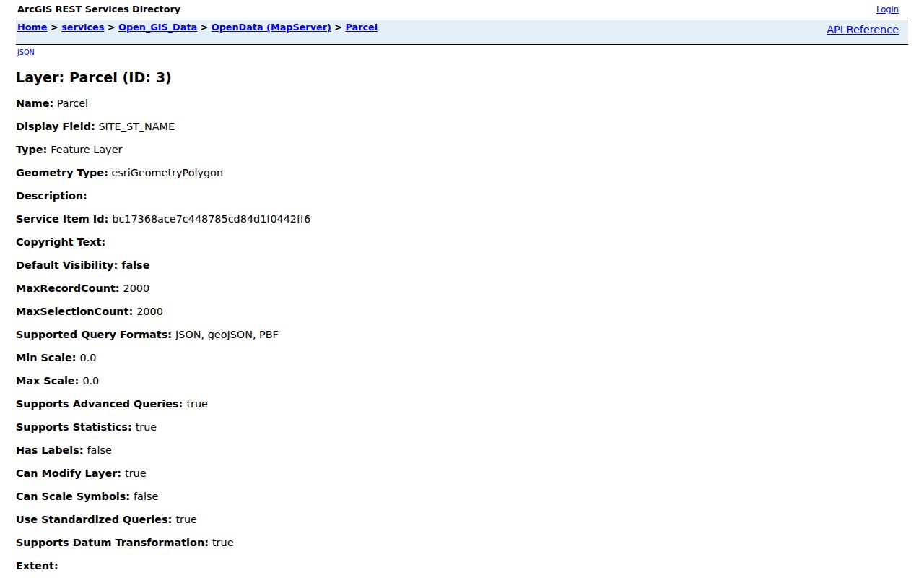Navigate to Open_GIS_Data folder link
924x578 pixels.
(157, 27)
